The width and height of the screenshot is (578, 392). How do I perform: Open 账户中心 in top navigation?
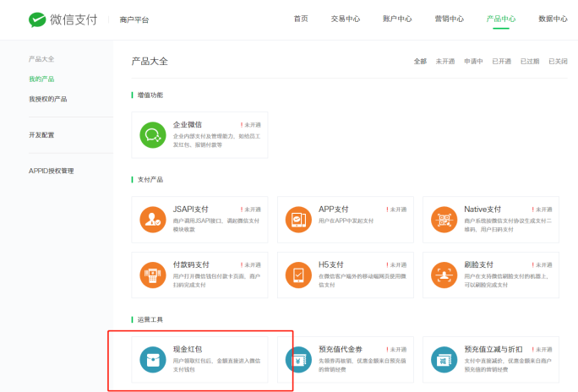click(x=397, y=19)
